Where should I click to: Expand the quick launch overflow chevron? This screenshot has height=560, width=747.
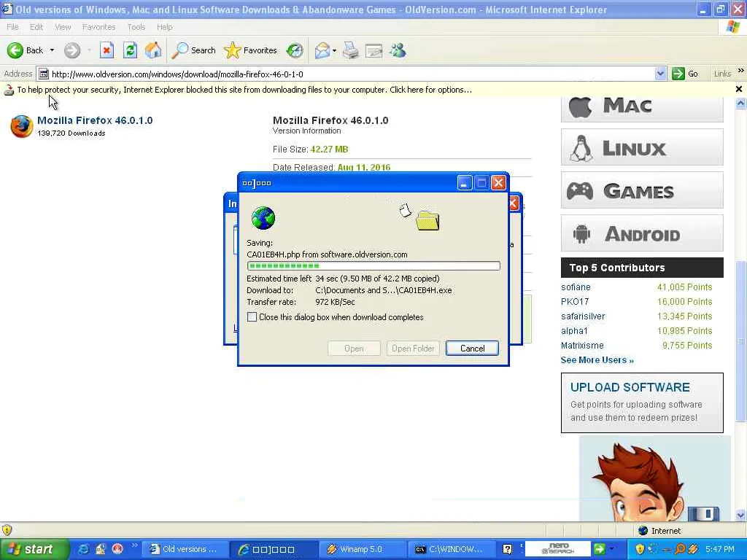(135, 545)
